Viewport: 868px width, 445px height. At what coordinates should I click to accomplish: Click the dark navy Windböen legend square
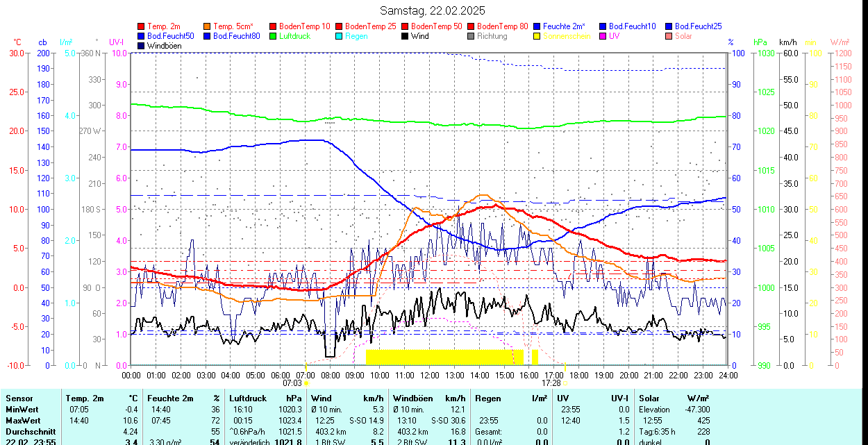142,46
